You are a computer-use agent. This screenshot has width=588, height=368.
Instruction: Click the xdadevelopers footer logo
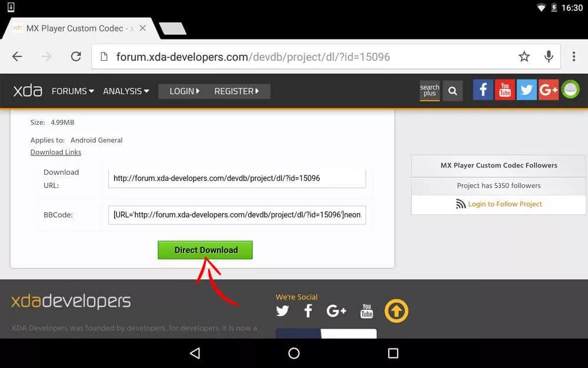[x=71, y=301]
